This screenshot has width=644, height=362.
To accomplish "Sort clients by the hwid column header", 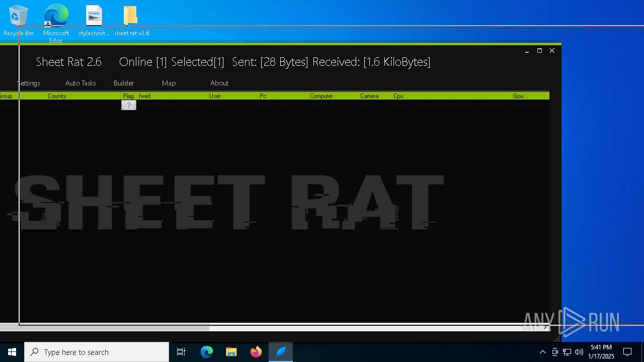I will coord(144,96).
